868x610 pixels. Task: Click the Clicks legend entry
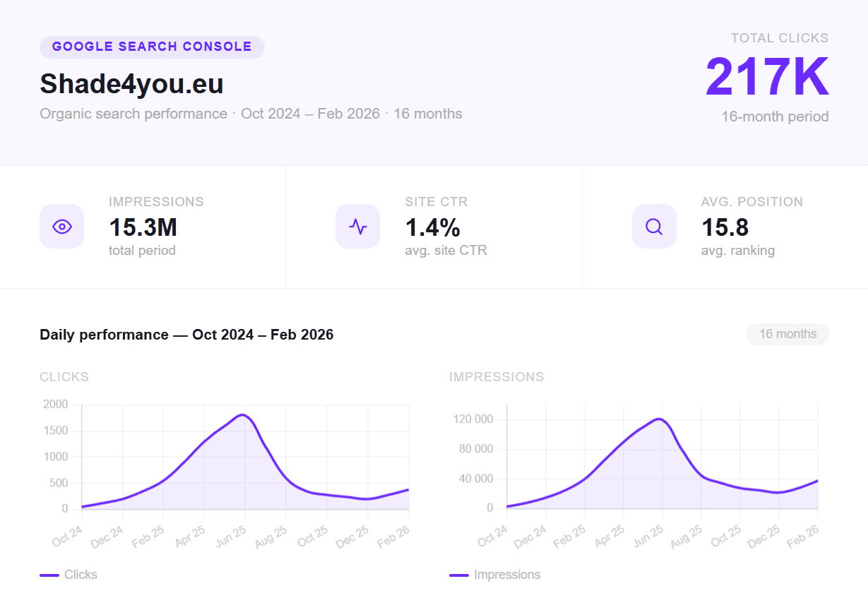(69, 575)
